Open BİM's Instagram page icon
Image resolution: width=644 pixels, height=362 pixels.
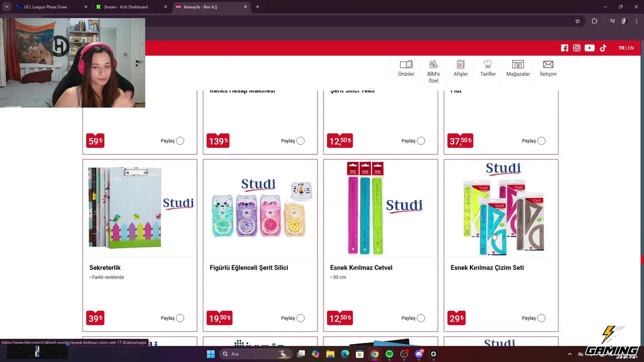(577, 48)
